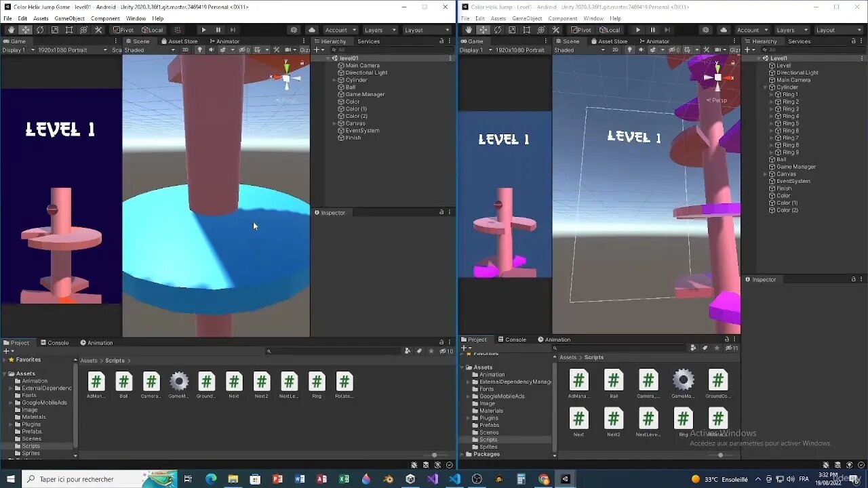This screenshot has height=488, width=868.
Task: Expand Canvas object in left Hierarchy
Action: tap(334, 123)
